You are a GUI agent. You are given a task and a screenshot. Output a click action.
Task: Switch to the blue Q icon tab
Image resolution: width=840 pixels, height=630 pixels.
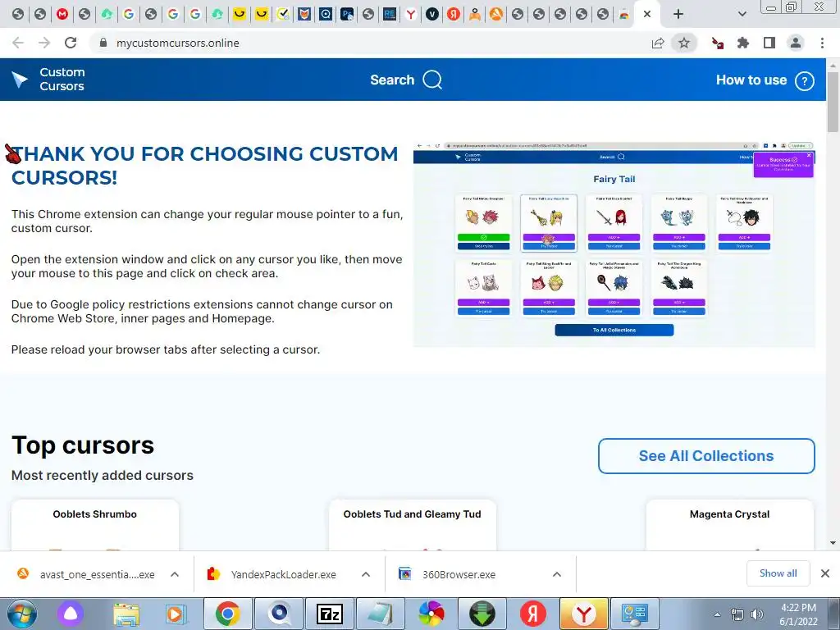(326, 15)
